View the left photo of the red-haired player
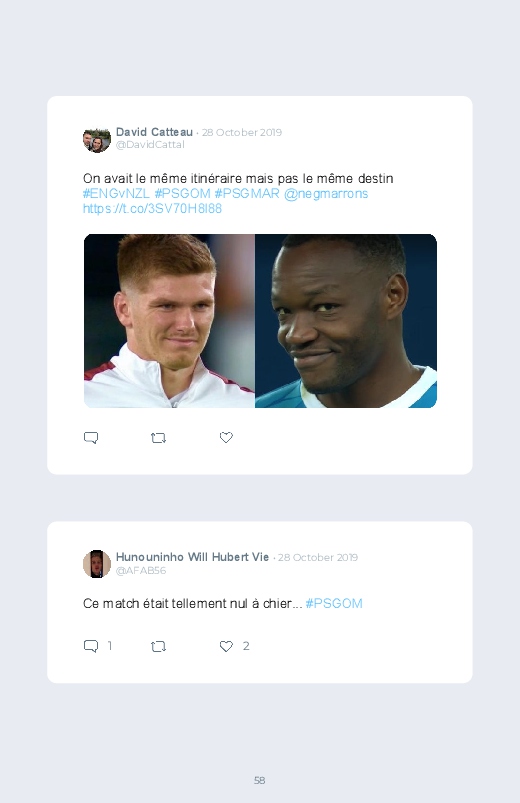Image resolution: width=520 pixels, height=803 pixels. (x=169, y=321)
